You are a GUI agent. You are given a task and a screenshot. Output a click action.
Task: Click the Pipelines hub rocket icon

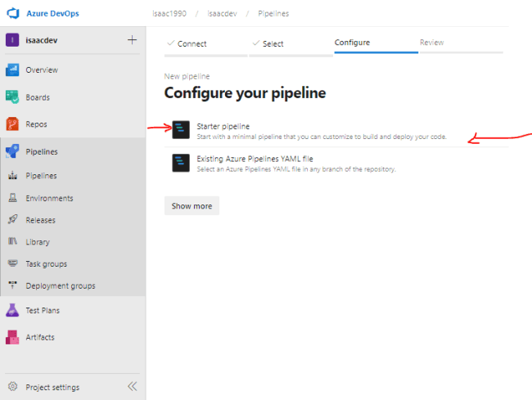pos(12,151)
